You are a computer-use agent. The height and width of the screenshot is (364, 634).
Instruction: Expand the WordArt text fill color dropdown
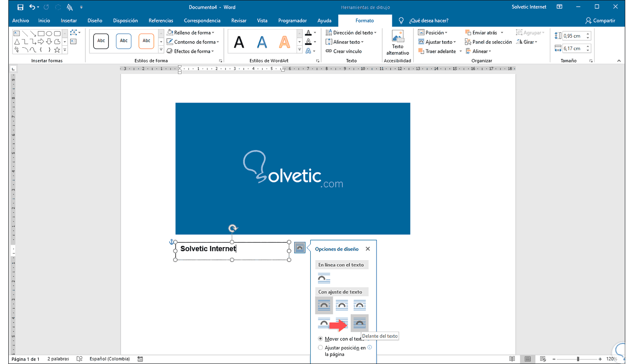pos(315,32)
